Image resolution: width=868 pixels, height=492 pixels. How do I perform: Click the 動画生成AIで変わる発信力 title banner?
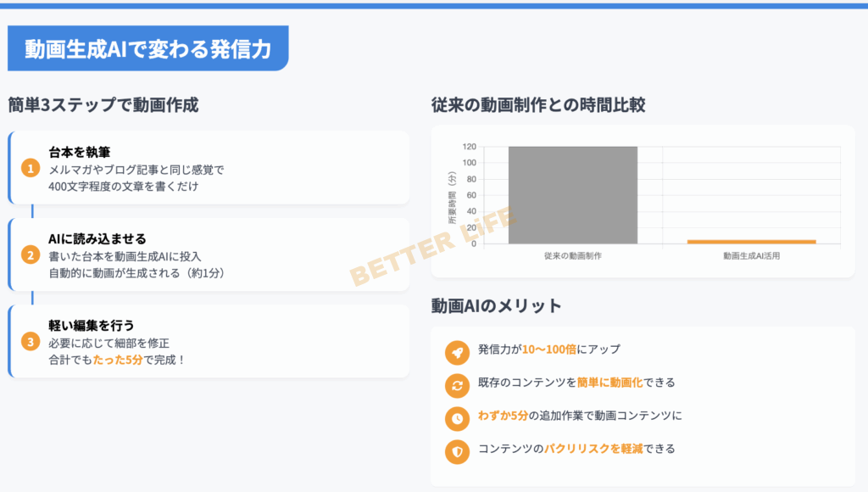[x=147, y=49]
